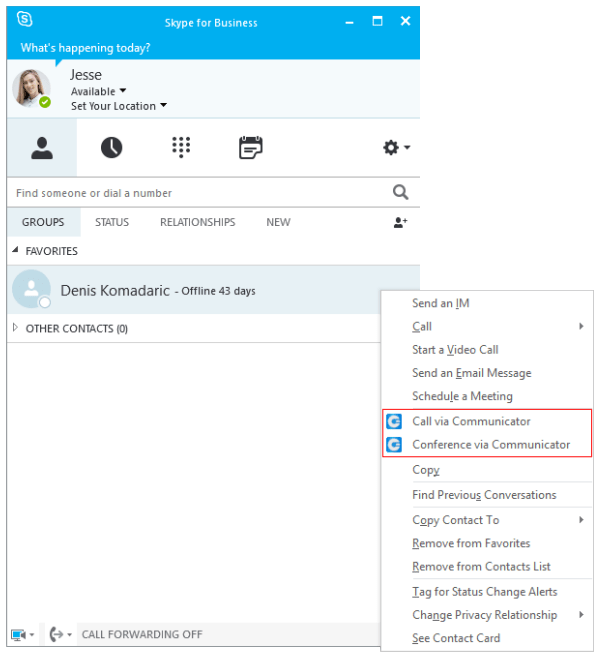Switch to the NEW tab
The width and height of the screenshot is (600, 656).
click(x=278, y=222)
